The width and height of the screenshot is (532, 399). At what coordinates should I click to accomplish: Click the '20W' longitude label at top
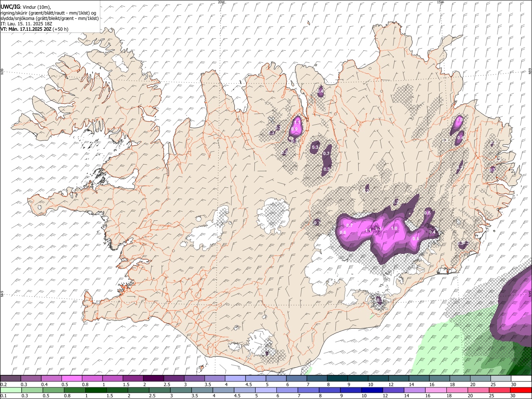(221, 2)
